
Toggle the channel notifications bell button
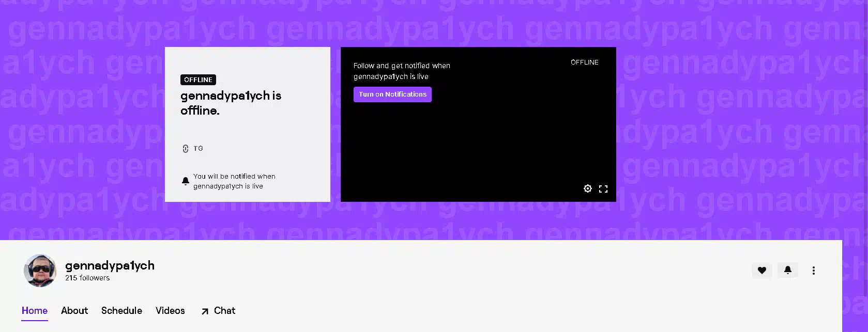(x=788, y=270)
